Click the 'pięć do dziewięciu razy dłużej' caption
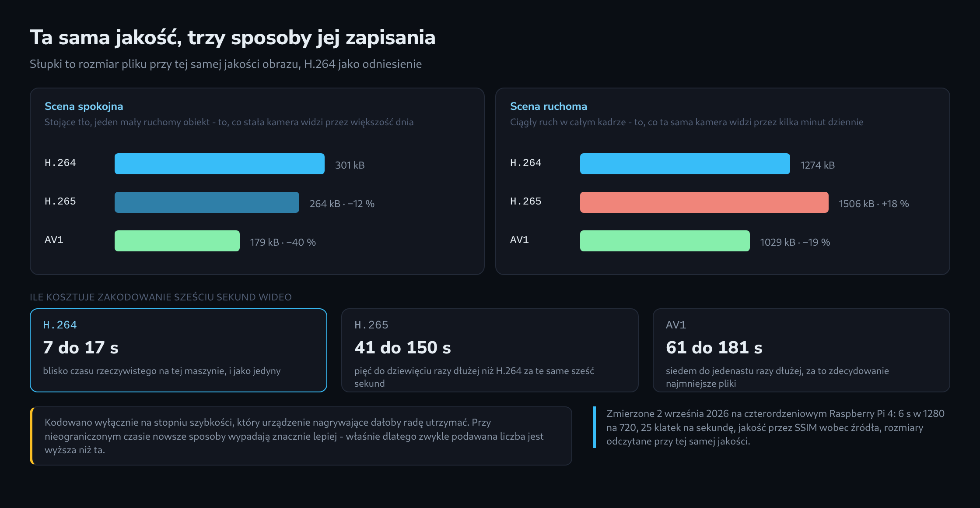Viewport: 980px width, 508px height. (474, 377)
